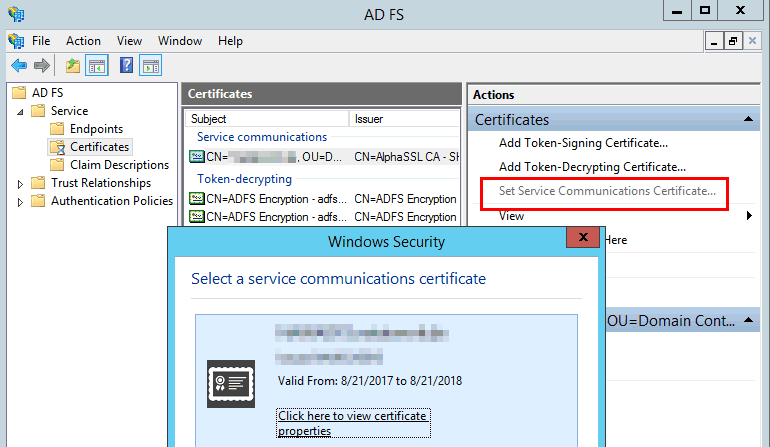Click Set Service Communications Certificate action
This screenshot has width=770, height=447.
(607, 191)
